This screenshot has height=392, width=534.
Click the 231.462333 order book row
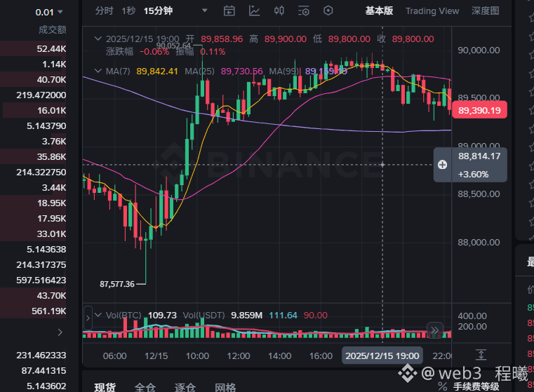[x=34, y=355]
